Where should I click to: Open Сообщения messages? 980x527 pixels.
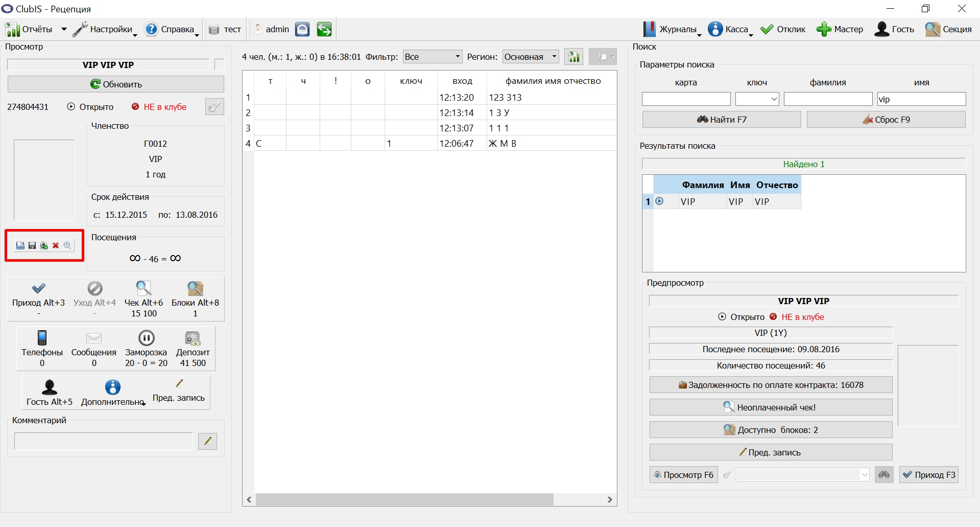pyautogui.click(x=94, y=349)
